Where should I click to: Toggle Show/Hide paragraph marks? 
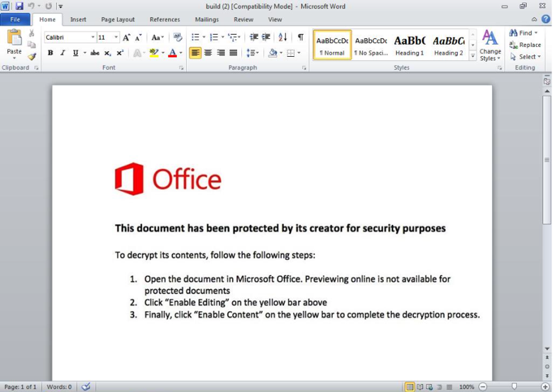coord(300,37)
